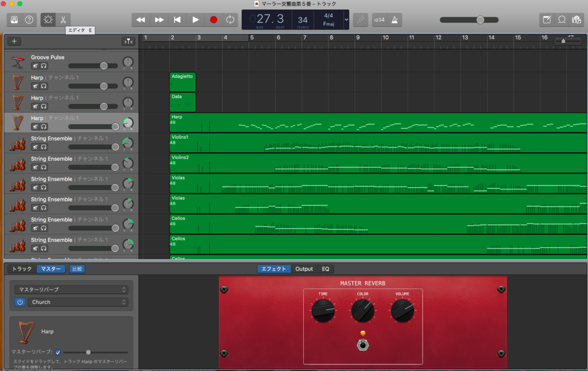Click the Fast Forward transport button
The width and height of the screenshot is (588, 371).
(x=159, y=20)
